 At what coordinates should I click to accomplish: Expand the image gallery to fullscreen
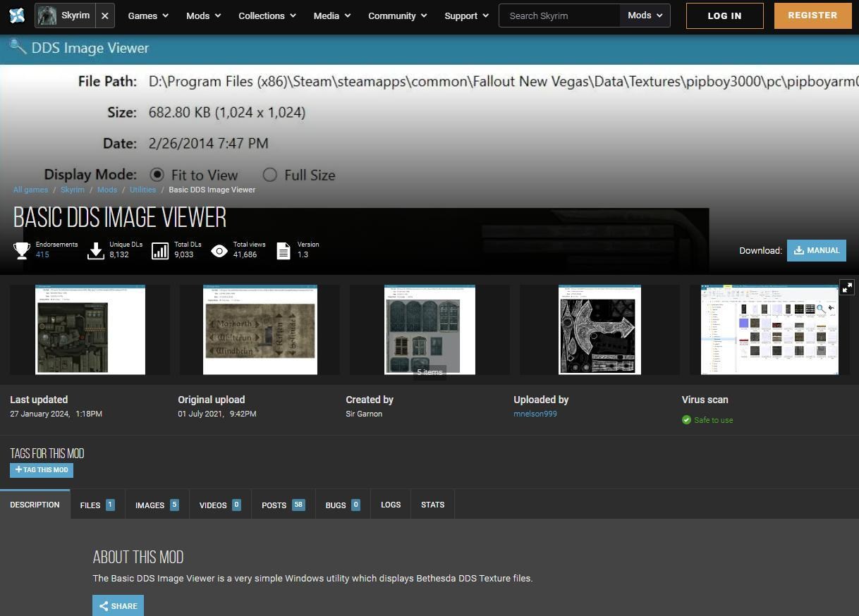(x=847, y=287)
